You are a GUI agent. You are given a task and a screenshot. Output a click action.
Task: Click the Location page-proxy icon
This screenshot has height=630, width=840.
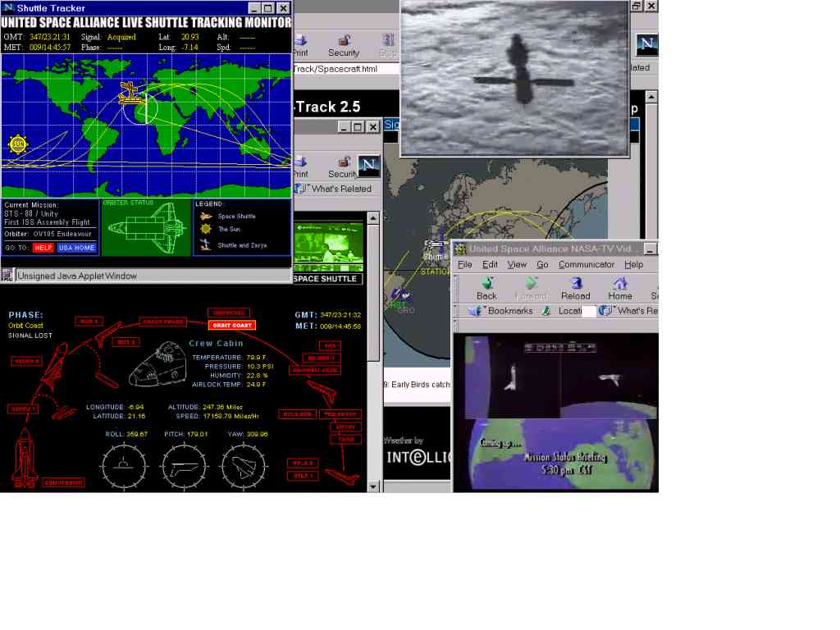tap(546, 311)
